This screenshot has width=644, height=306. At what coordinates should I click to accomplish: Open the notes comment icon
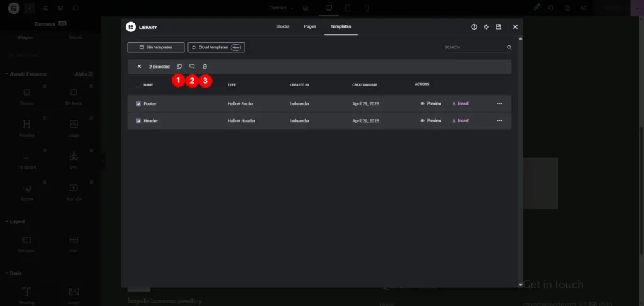(75, 8)
